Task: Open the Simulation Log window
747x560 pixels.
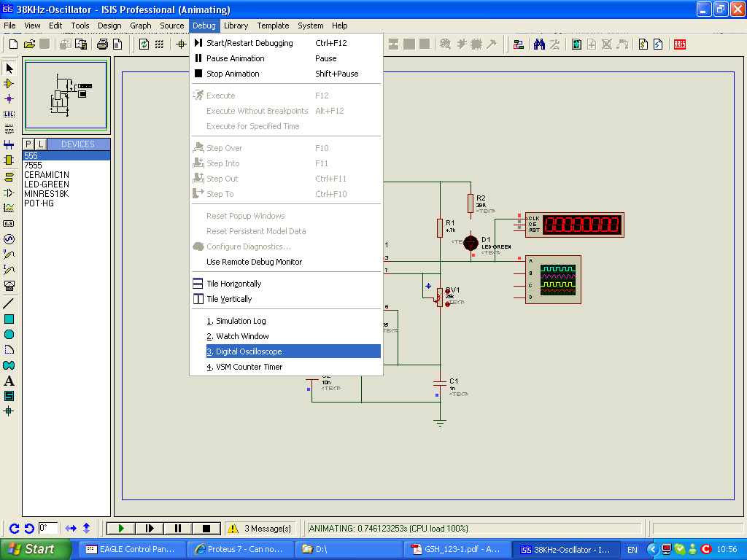Action: pyautogui.click(x=286, y=321)
